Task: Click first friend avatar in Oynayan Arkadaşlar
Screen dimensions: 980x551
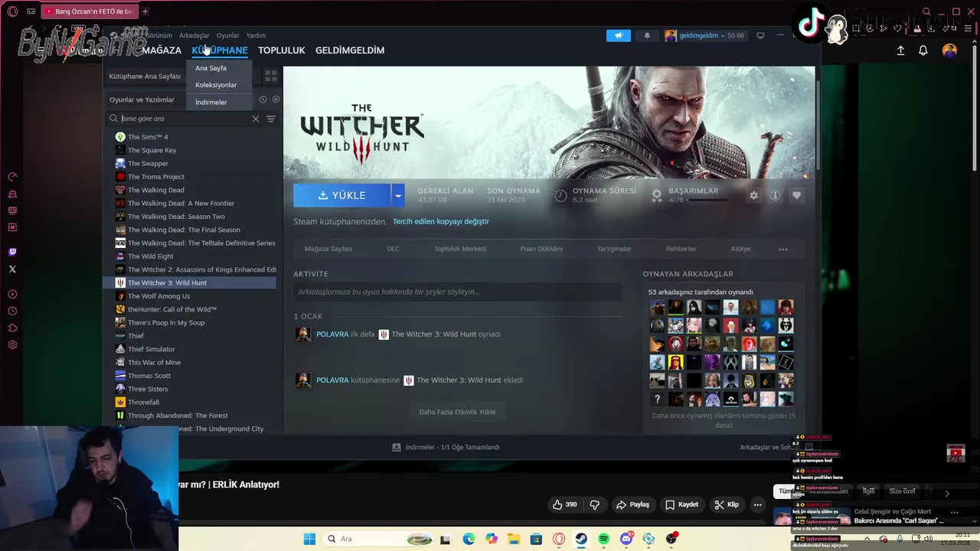Action: click(x=657, y=308)
